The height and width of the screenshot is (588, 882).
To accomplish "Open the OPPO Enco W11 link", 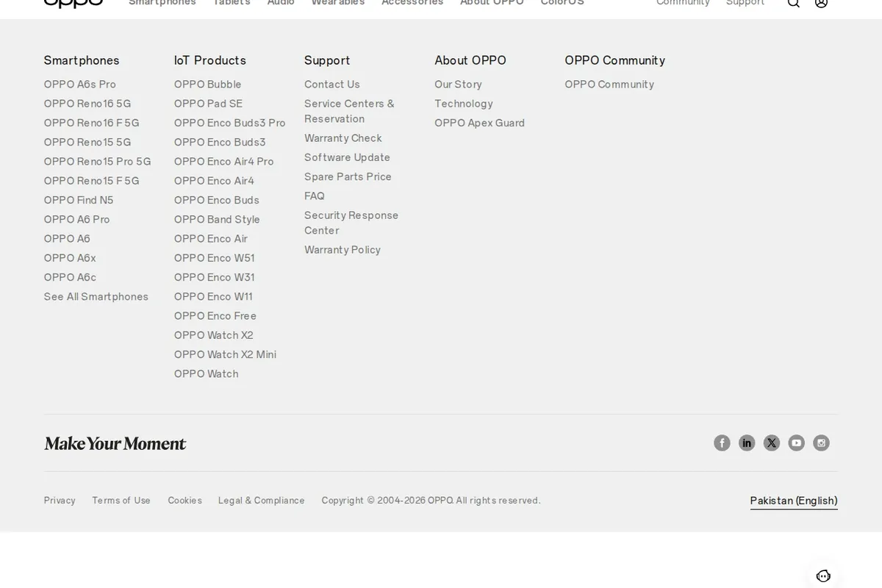I will (x=213, y=296).
